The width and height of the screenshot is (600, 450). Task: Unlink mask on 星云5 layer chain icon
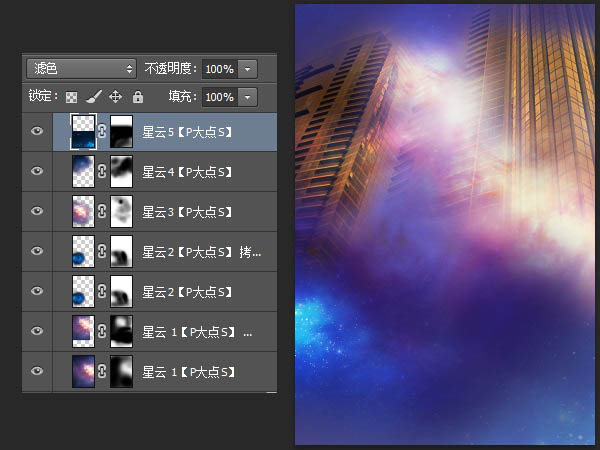point(102,131)
